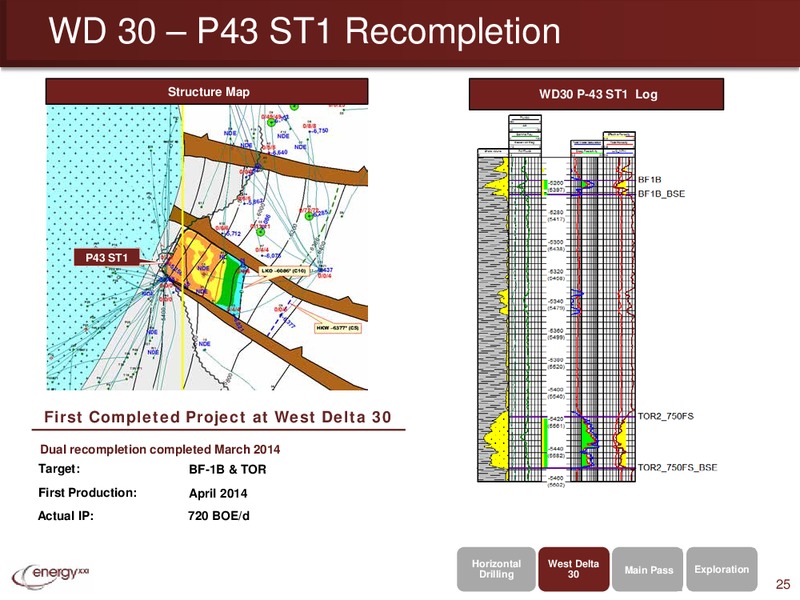Click the TOR2_750FS_BSE log marker label
This screenshot has width=800, height=600.
point(678,467)
